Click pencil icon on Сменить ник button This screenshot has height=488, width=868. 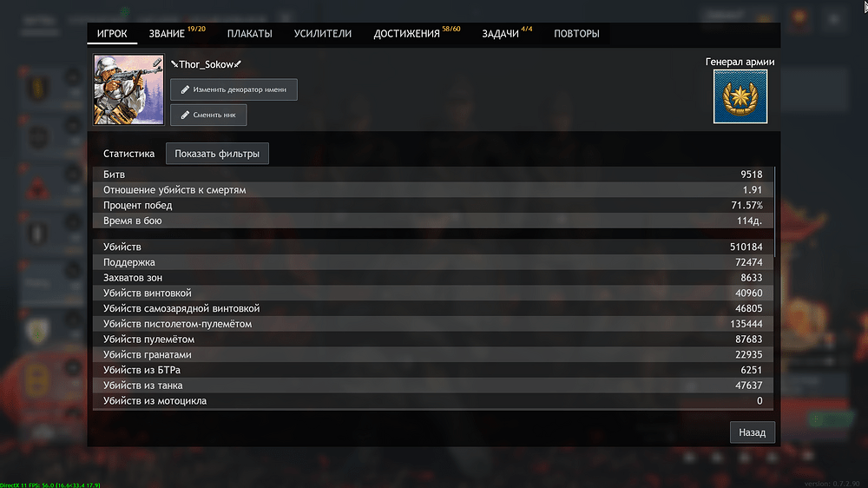point(185,115)
